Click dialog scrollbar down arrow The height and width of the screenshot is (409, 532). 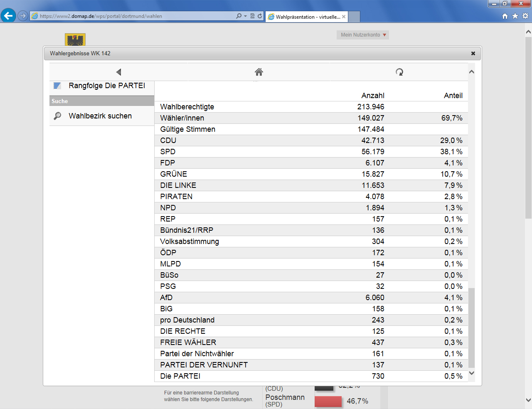tap(472, 373)
